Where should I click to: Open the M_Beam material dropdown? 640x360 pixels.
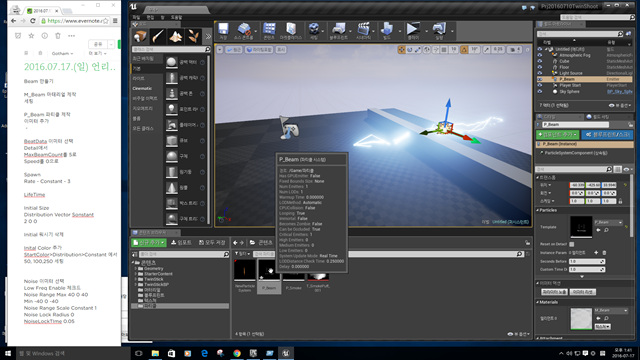pyautogui.click(x=611, y=311)
